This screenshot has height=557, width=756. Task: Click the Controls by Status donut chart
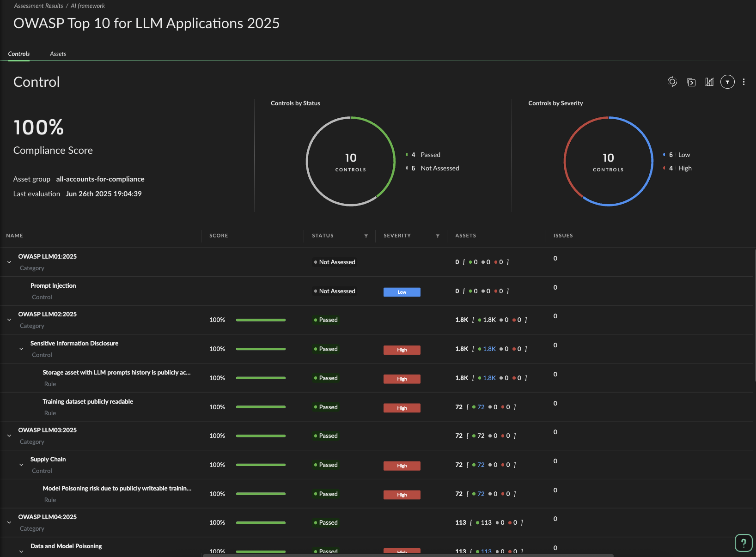[351, 161]
